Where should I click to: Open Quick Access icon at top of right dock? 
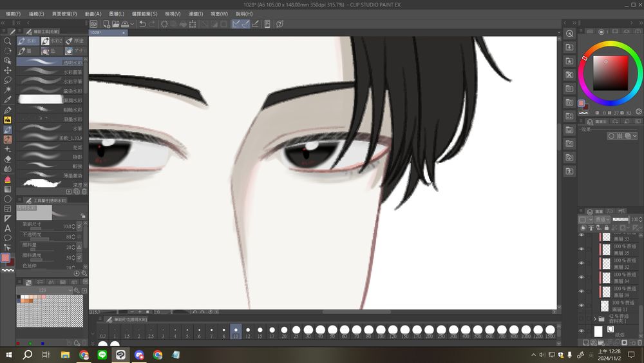pyautogui.click(x=569, y=34)
